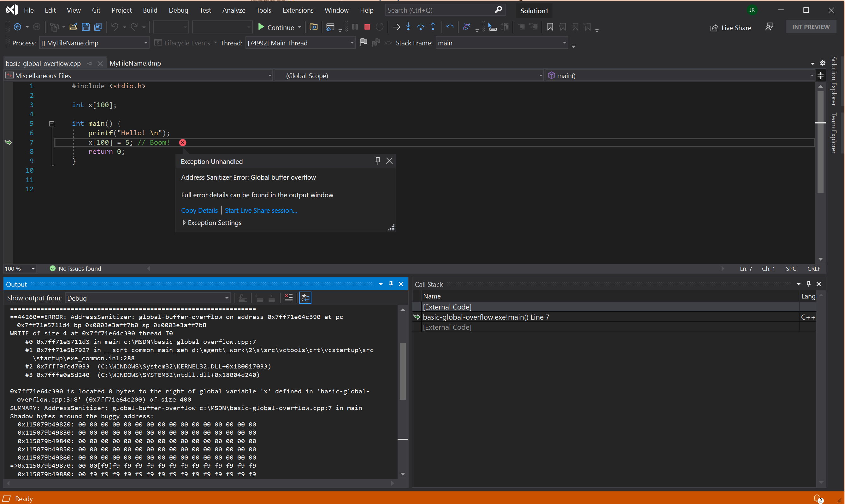
Task: Click the pin output window icon
Action: point(391,284)
